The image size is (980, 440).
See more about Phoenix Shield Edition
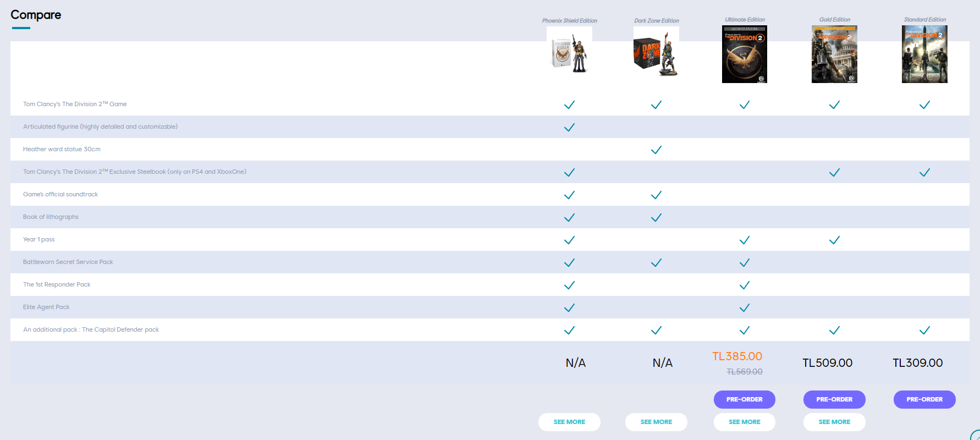coord(569,422)
